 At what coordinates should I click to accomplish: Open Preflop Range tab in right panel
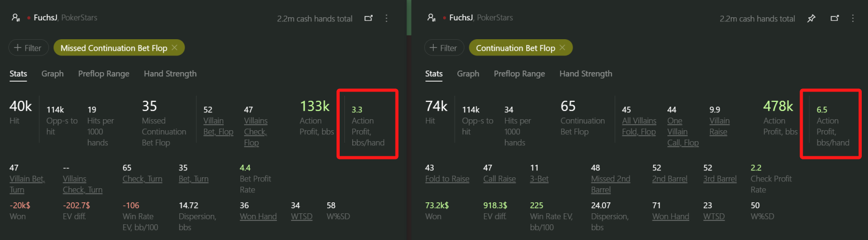pos(519,74)
